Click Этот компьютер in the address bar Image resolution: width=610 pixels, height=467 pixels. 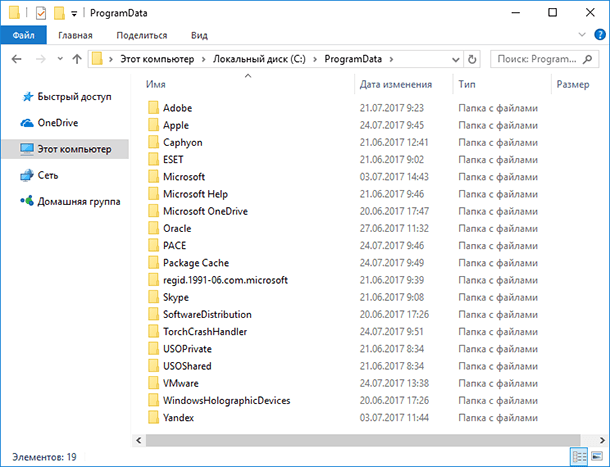pos(157,59)
